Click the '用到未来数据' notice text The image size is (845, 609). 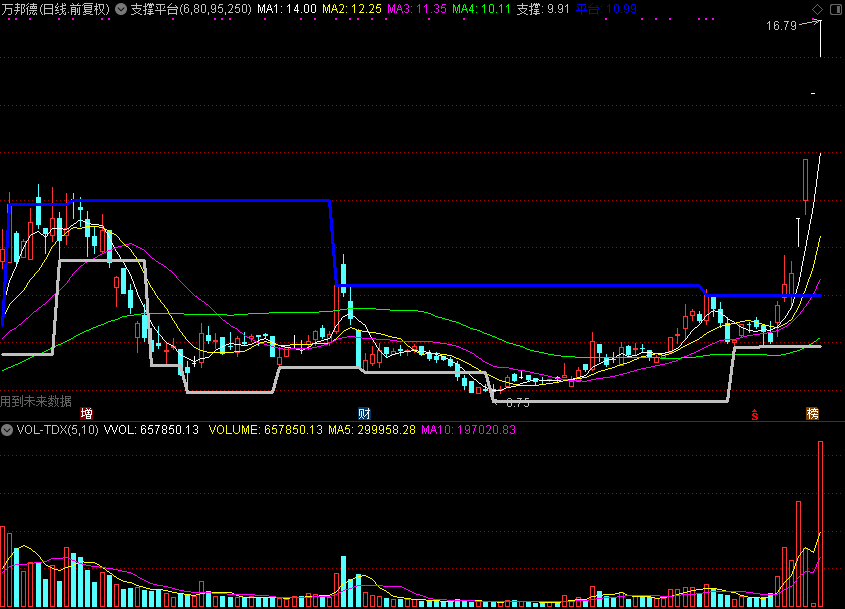coord(36,401)
